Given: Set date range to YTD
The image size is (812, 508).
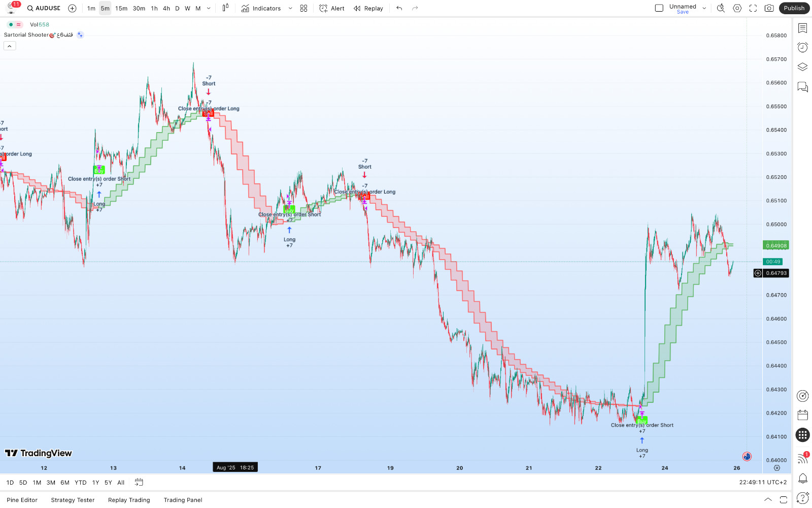Looking at the screenshot, I should pos(81,483).
